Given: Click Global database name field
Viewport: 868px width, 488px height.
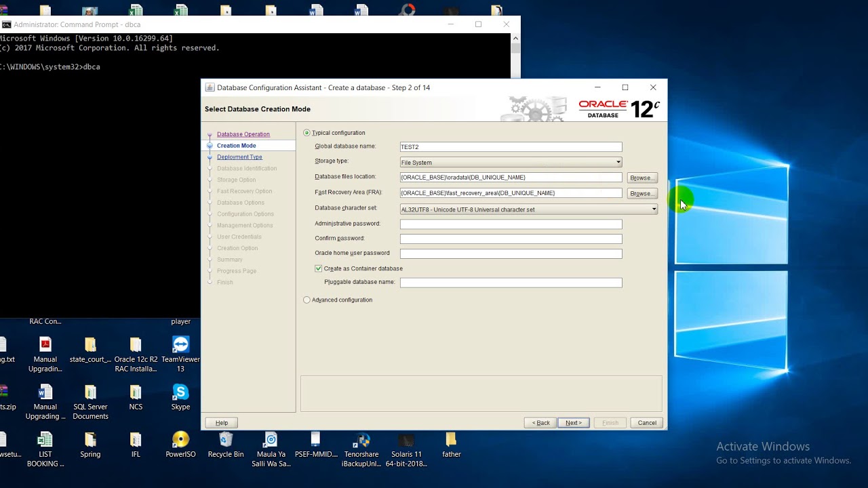Looking at the screenshot, I should [511, 146].
